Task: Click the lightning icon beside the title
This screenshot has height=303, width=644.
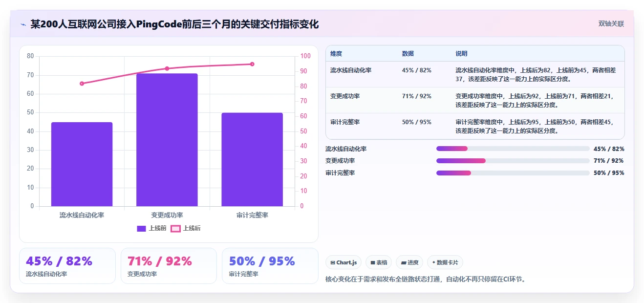Action: pos(23,24)
